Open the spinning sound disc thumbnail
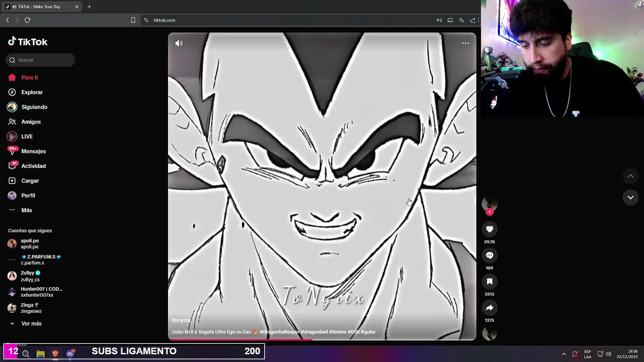 (x=490, y=333)
